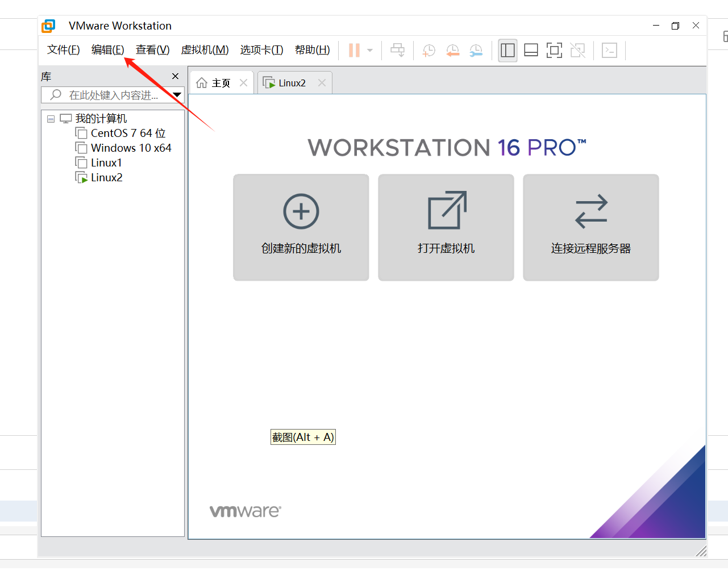Click the orange pause VM icon
This screenshot has width=728, height=575.
click(x=354, y=51)
